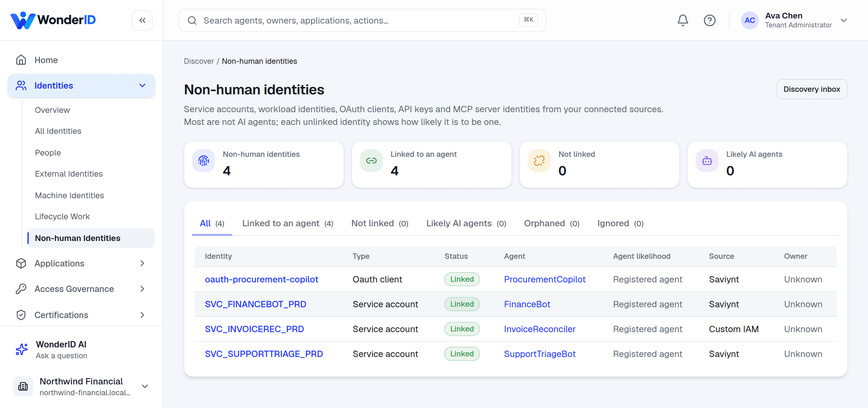Click the Discover breadcrumb link
This screenshot has width=868, height=408.
point(199,61)
